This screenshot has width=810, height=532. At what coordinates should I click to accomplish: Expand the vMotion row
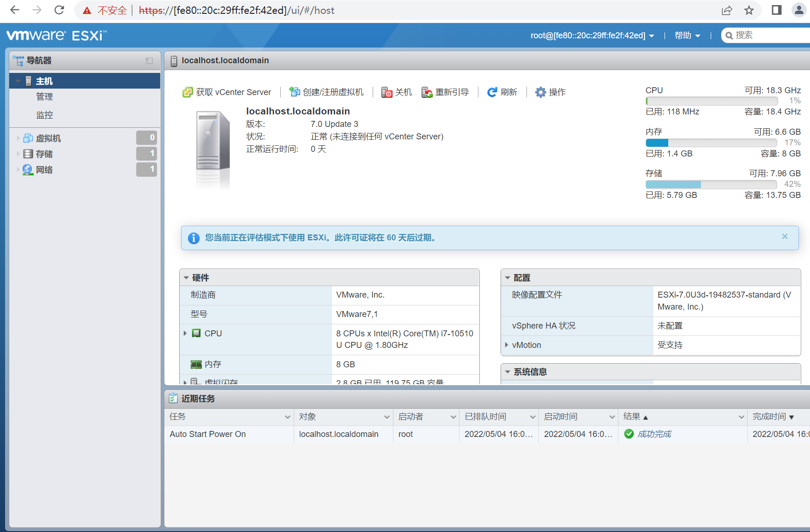click(x=507, y=345)
